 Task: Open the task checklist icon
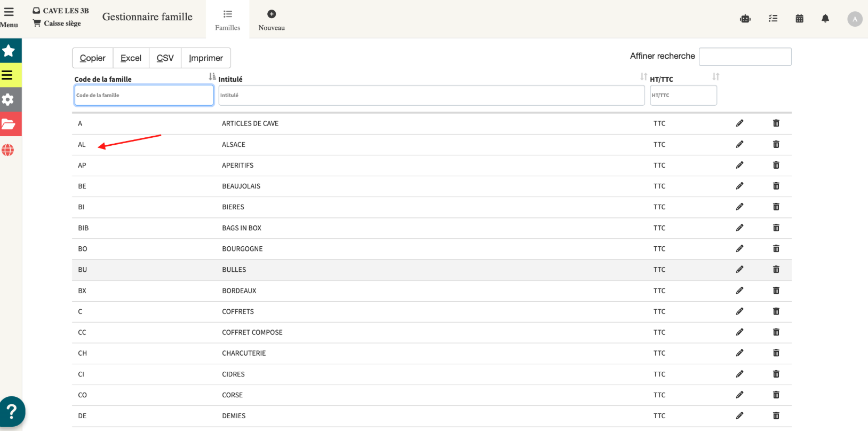[773, 19]
